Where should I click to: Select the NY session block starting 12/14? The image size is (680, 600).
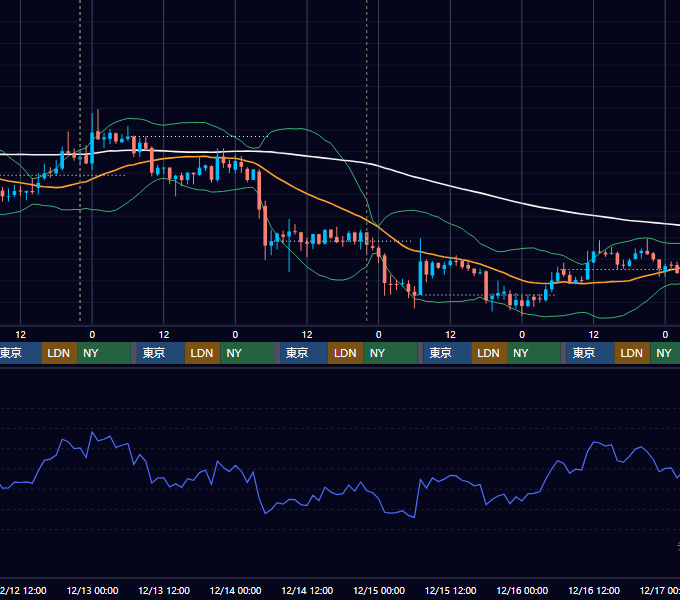(x=390, y=353)
